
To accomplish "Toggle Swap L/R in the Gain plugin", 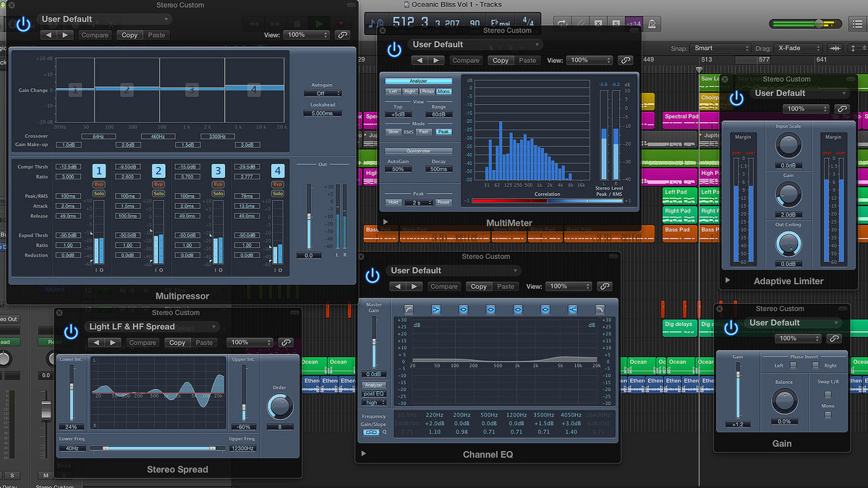I will (827, 395).
